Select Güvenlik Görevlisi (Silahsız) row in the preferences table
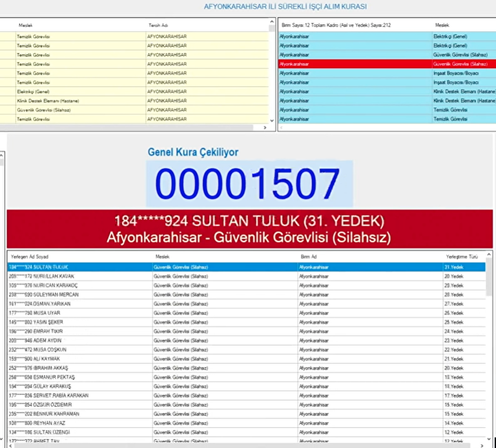 134,110
